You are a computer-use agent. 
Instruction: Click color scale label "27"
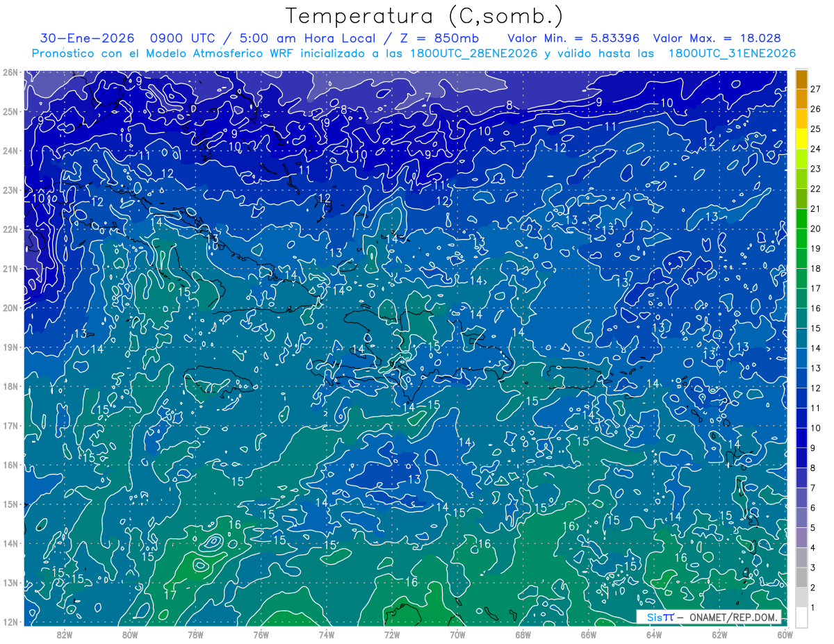[816, 89]
